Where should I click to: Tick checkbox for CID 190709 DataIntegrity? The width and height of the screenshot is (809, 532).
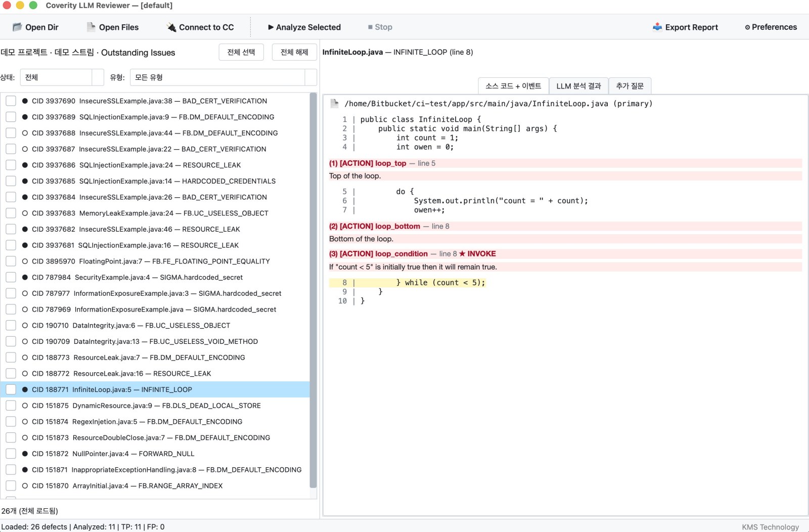[x=11, y=342]
